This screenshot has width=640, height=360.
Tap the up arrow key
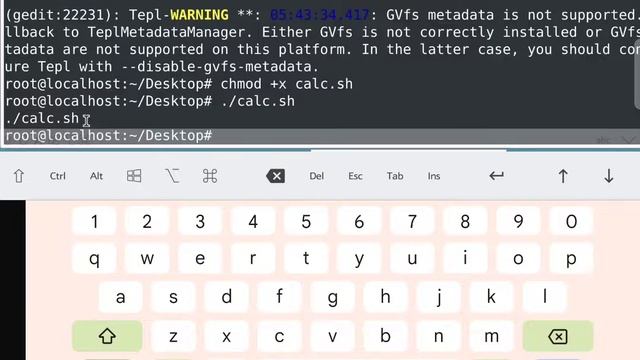tap(563, 176)
